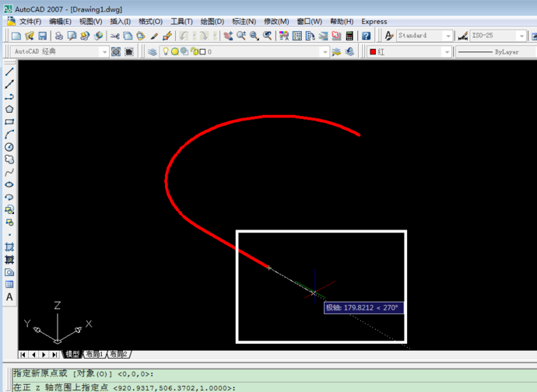Cut selection with the scissors icon
The height and width of the screenshot is (392, 537).
tap(114, 36)
